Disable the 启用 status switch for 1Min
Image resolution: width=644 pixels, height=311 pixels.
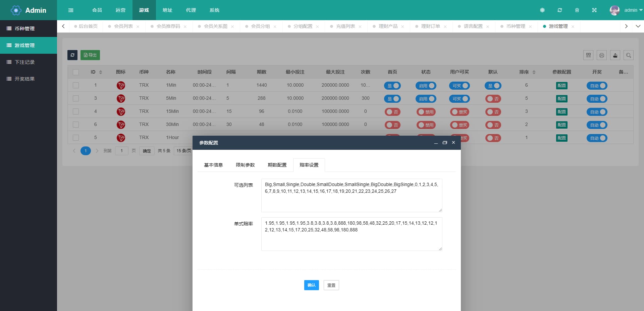click(426, 86)
